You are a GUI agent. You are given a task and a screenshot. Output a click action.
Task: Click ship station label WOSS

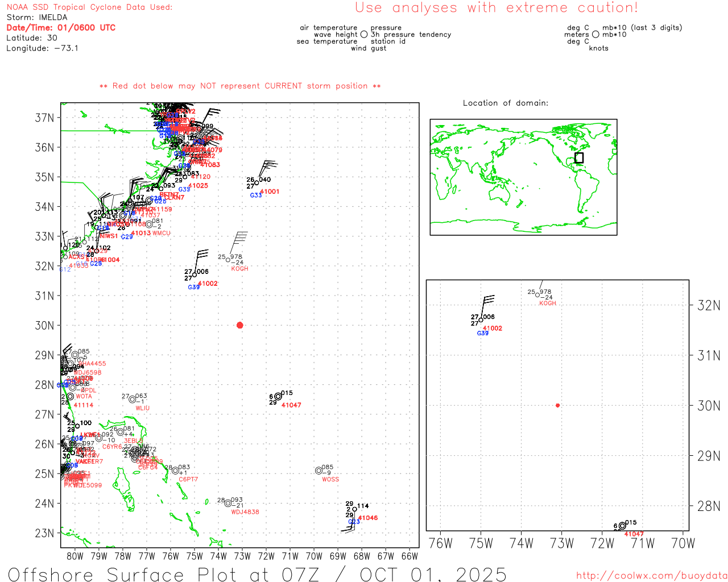tap(330, 480)
